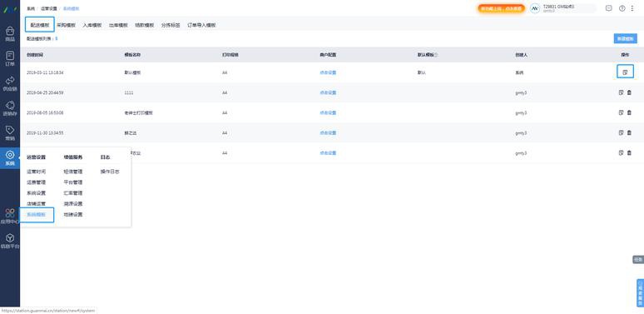Open the 应用中心 app center icon
Image resolution: width=644 pixels, height=314 pixels.
pos(10,217)
